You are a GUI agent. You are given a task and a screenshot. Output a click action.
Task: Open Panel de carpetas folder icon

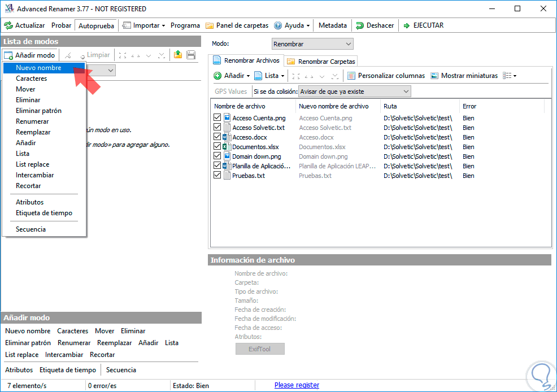pos(210,25)
